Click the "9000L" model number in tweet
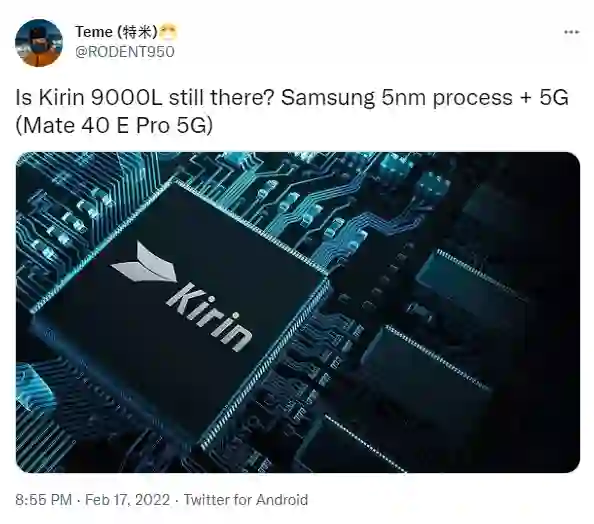The image size is (594, 524). pyautogui.click(x=127, y=97)
